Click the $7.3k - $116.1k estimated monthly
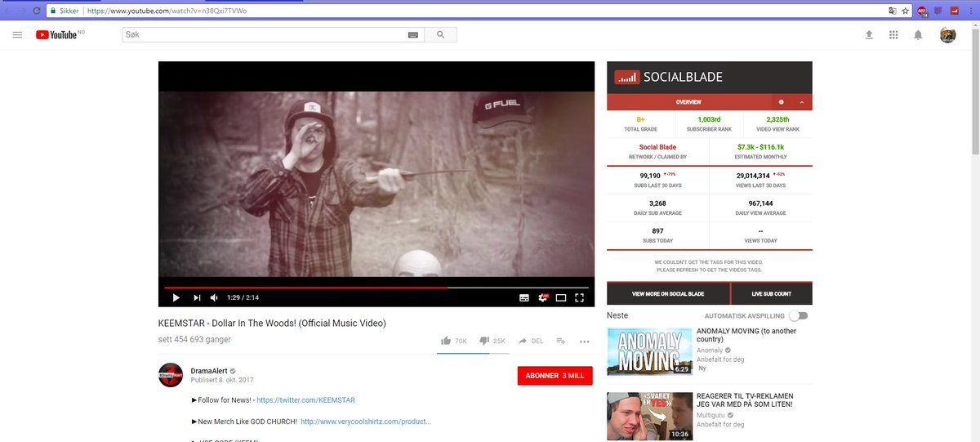This screenshot has width=980, height=442. click(x=761, y=147)
